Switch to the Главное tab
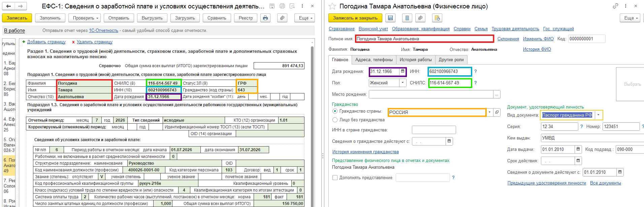The image size is (644, 207). tap(340, 60)
